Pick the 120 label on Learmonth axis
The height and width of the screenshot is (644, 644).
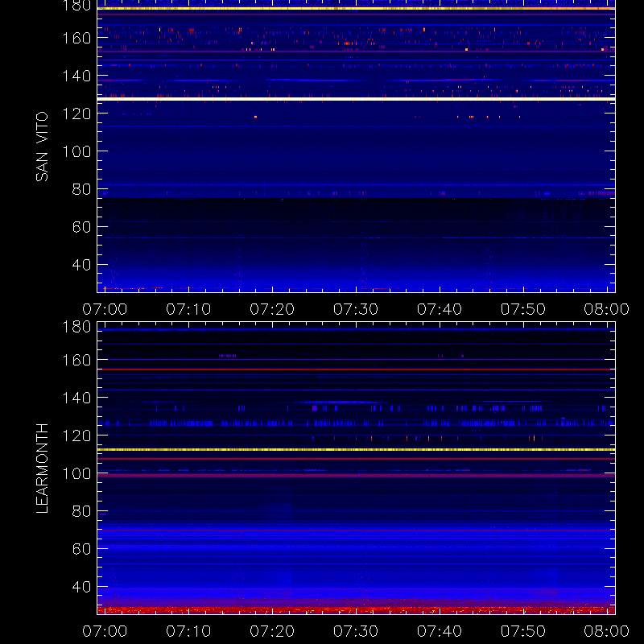(x=76, y=436)
